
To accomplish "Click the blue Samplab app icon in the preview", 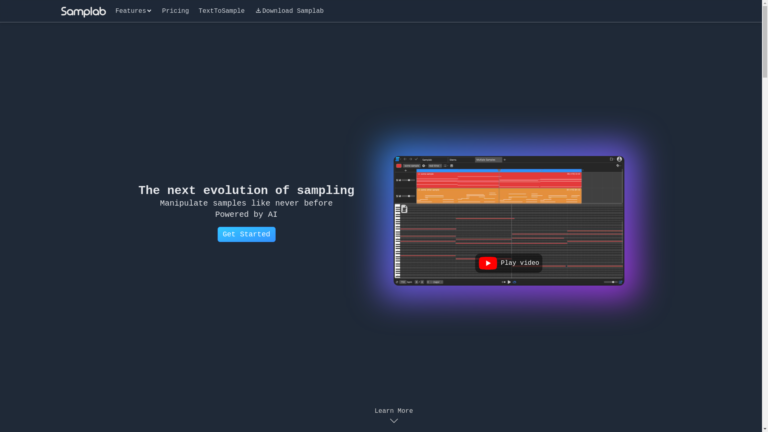I will coord(398,159).
